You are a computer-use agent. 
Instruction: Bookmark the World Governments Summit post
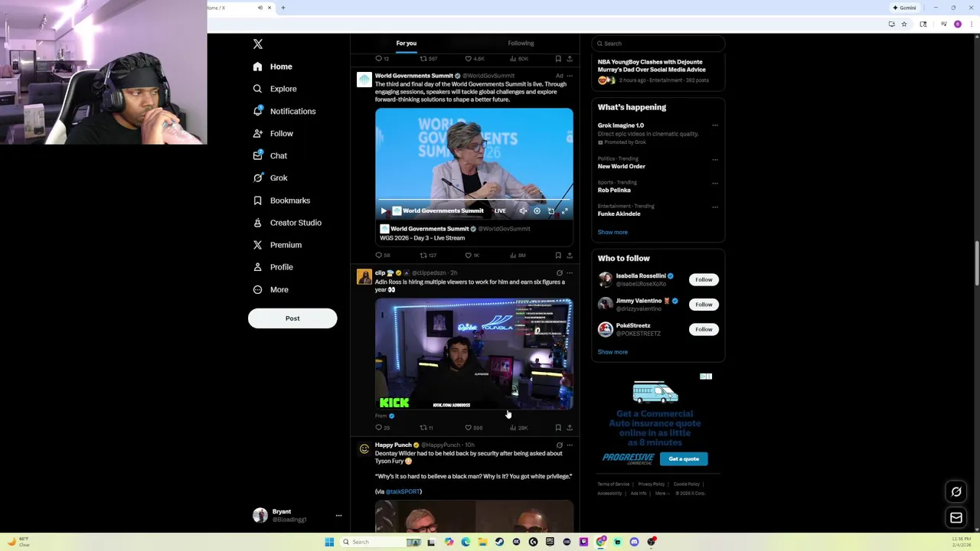(558, 255)
